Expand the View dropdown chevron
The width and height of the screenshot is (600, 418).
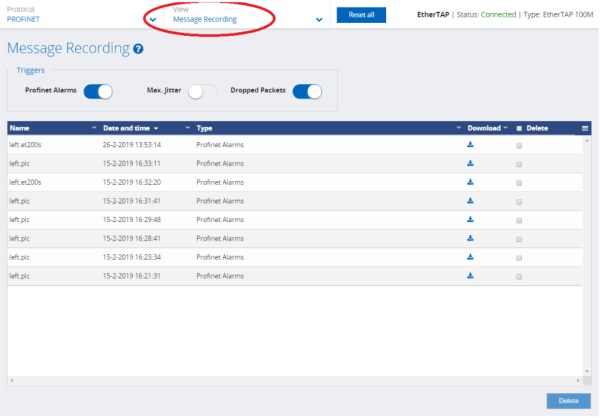[x=319, y=20]
